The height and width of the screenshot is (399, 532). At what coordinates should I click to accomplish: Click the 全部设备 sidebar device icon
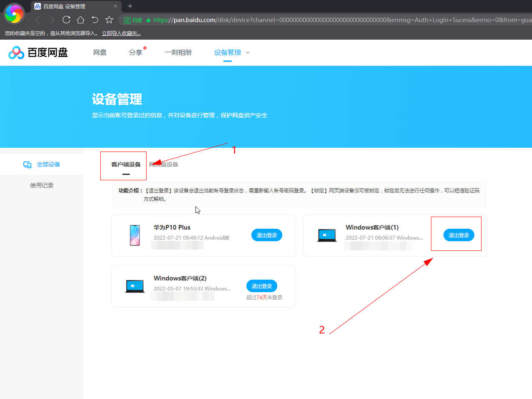point(27,164)
